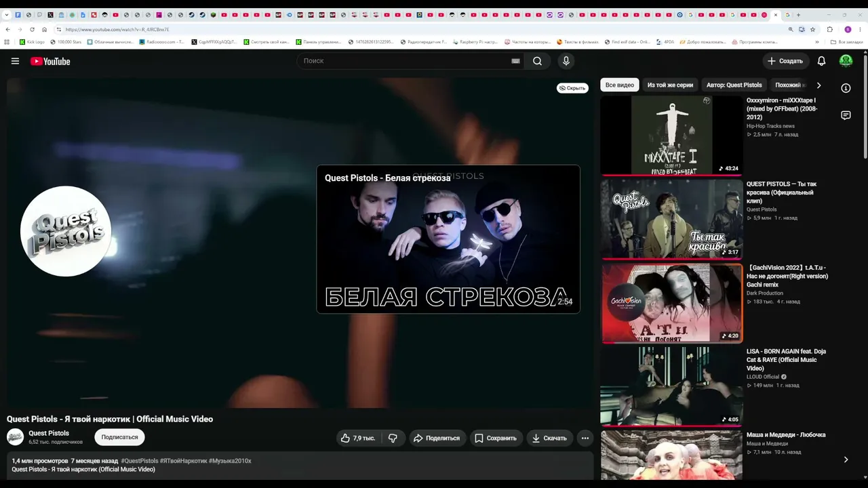Download video with the Скачать button
Screen dimensions: 868x488
(549, 438)
